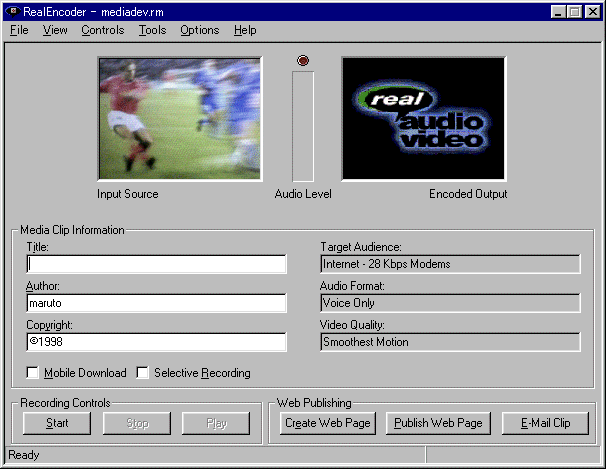Viewport: 606px width, 469px height.
Task: Minimize the RealEncoder window
Action: (x=558, y=12)
